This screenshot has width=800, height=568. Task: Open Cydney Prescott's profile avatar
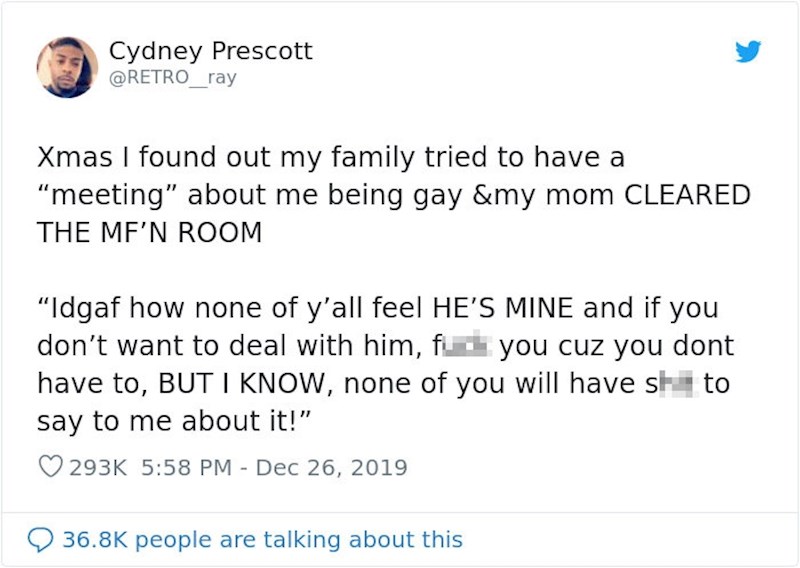tap(67, 68)
